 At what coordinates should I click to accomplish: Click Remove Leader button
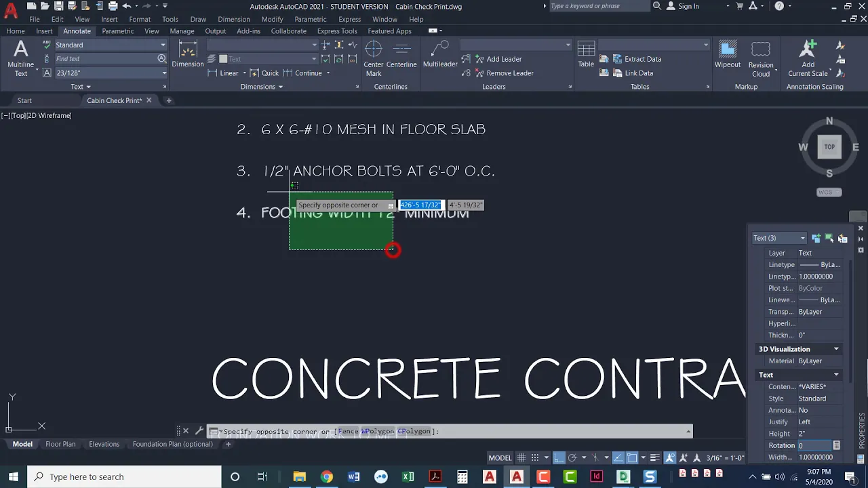503,73
